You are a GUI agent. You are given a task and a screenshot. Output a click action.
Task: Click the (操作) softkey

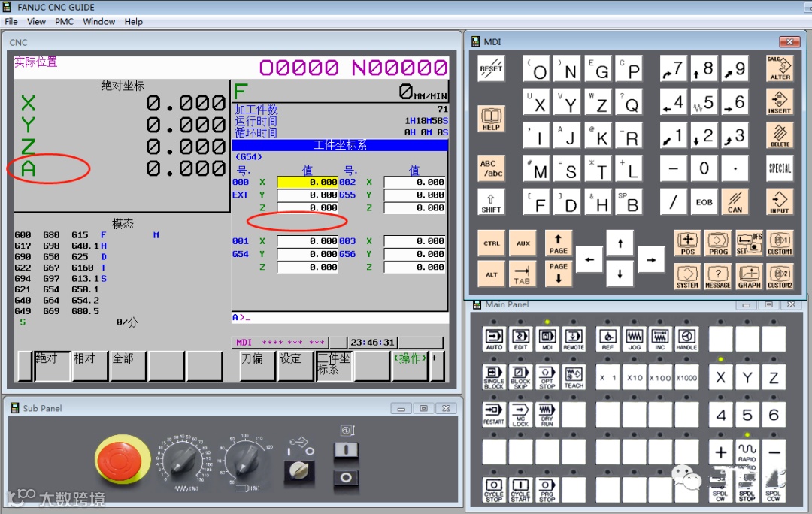click(x=411, y=365)
